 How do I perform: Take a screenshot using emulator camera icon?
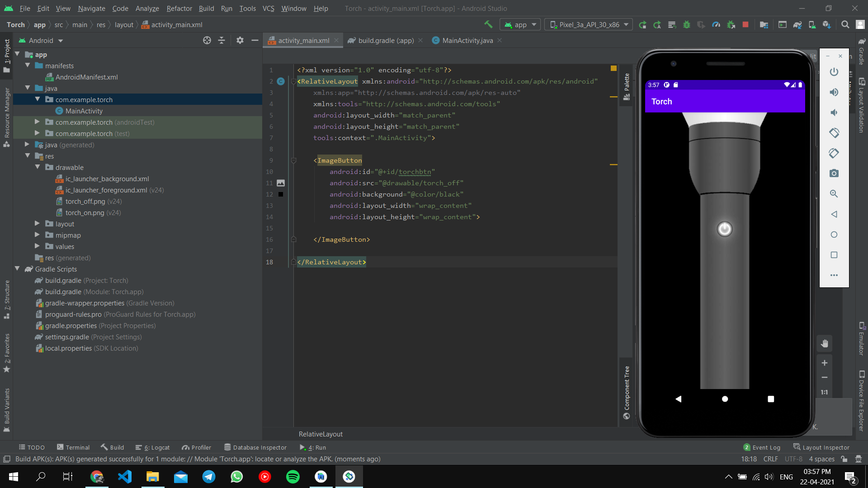click(x=834, y=173)
